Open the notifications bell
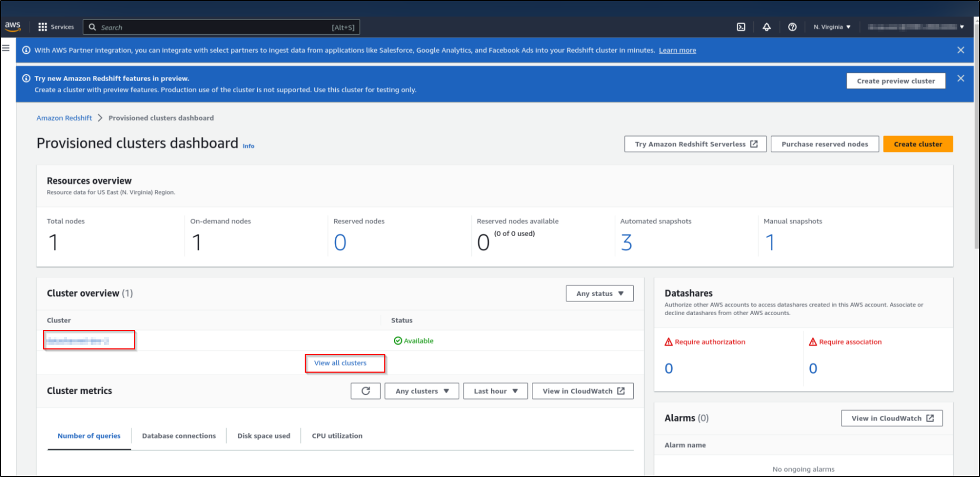The height and width of the screenshot is (477, 980). [766, 27]
